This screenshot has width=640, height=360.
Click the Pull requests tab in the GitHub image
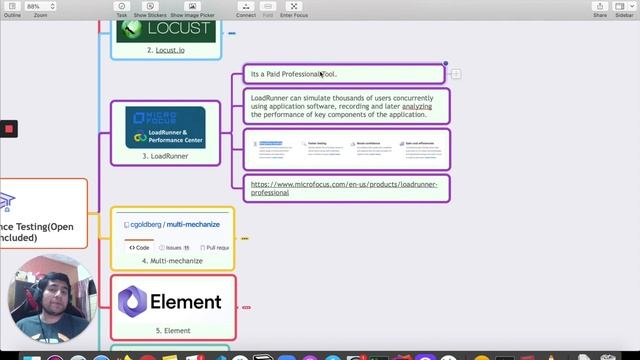coord(215,248)
